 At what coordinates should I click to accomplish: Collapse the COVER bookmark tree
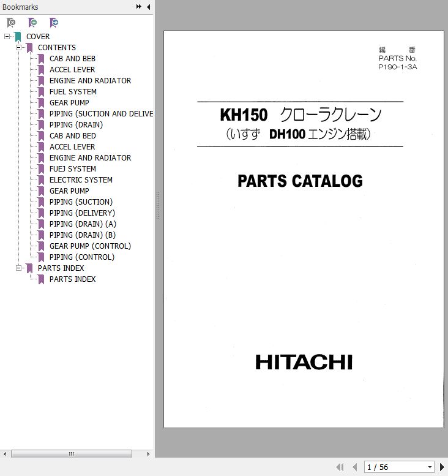click(7, 36)
